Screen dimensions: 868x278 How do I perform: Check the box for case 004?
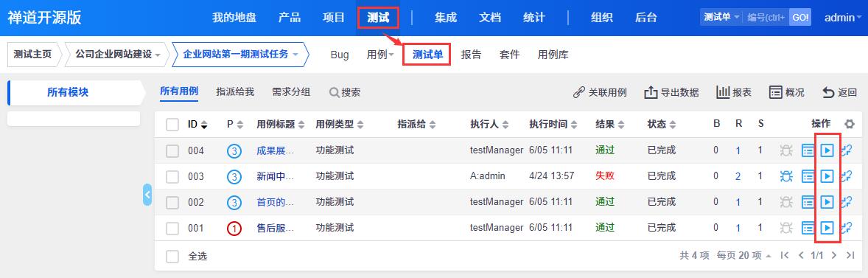(172, 150)
